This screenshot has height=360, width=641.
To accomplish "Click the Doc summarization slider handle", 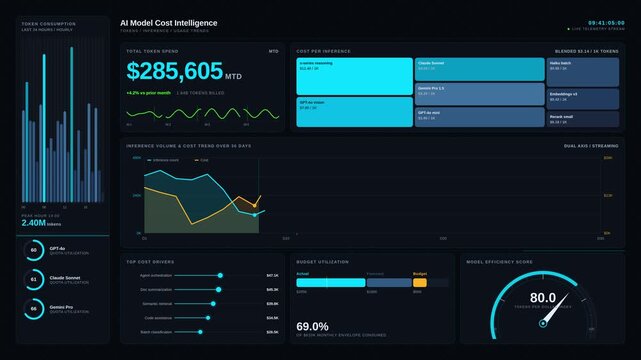I will coord(219,289).
